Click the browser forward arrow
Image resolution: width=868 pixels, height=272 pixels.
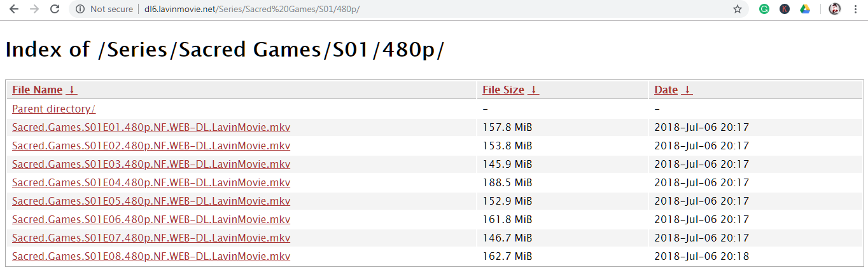pyautogui.click(x=34, y=9)
